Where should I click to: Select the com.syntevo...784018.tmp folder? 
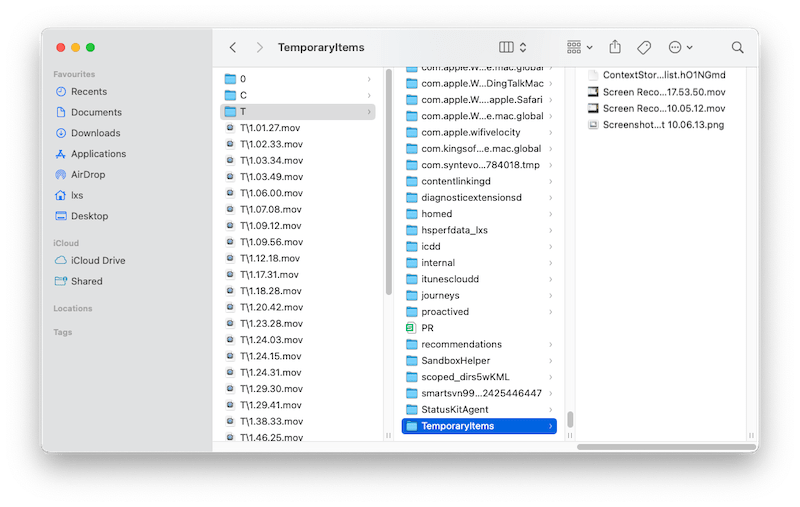click(479, 165)
